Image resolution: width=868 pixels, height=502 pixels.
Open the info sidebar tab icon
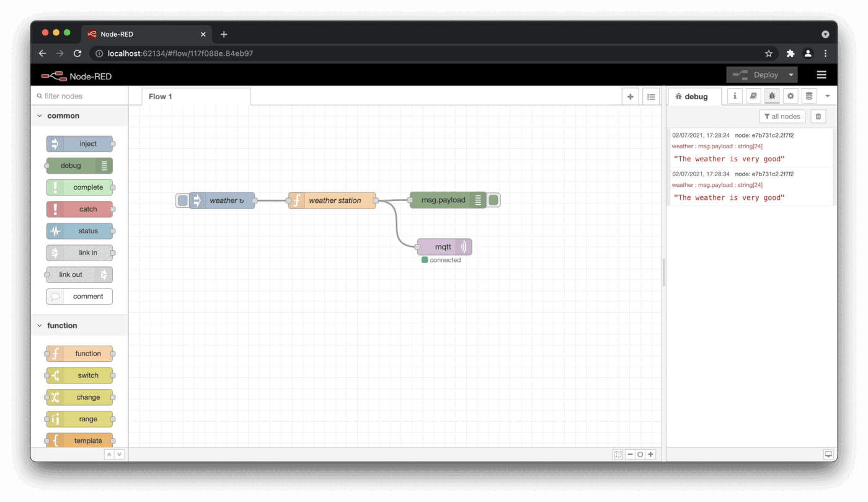click(x=735, y=96)
